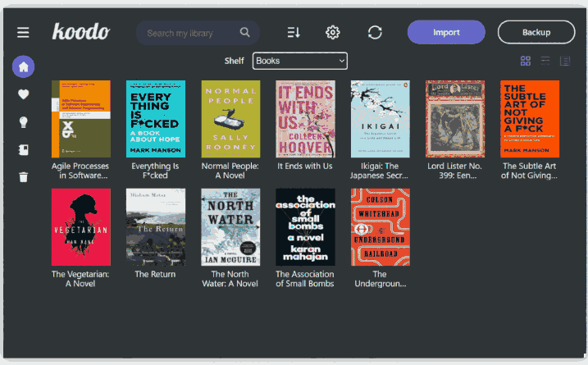
Task: Click title text 'The Return'
Action: [155, 274]
